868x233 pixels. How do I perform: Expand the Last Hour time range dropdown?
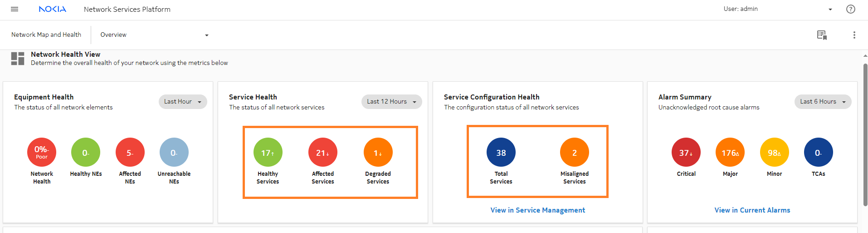point(183,102)
